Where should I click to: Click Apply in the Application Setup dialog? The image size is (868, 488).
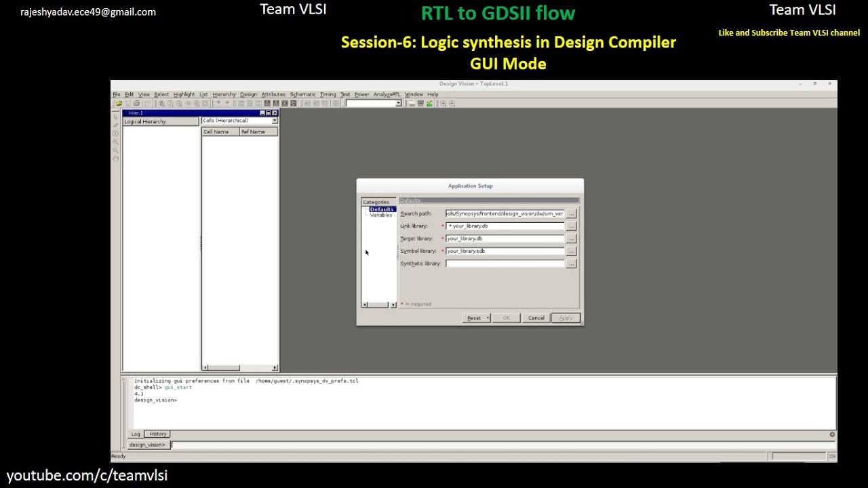[566, 318]
